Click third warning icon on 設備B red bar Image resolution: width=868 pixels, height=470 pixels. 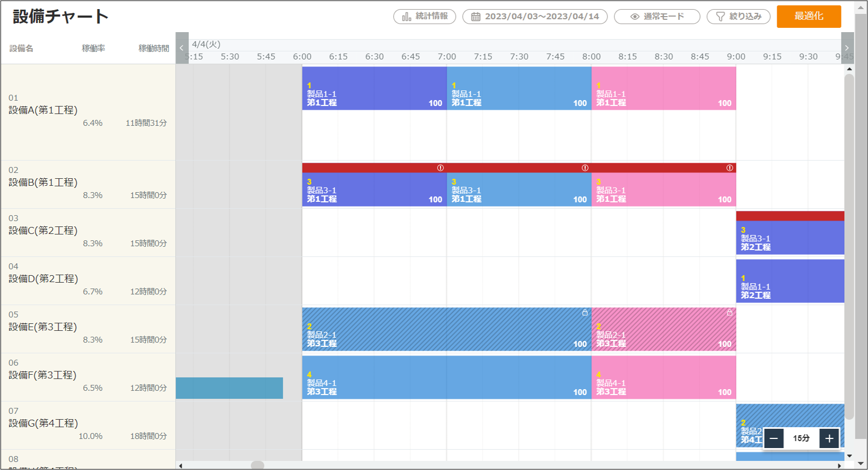pos(730,168)
